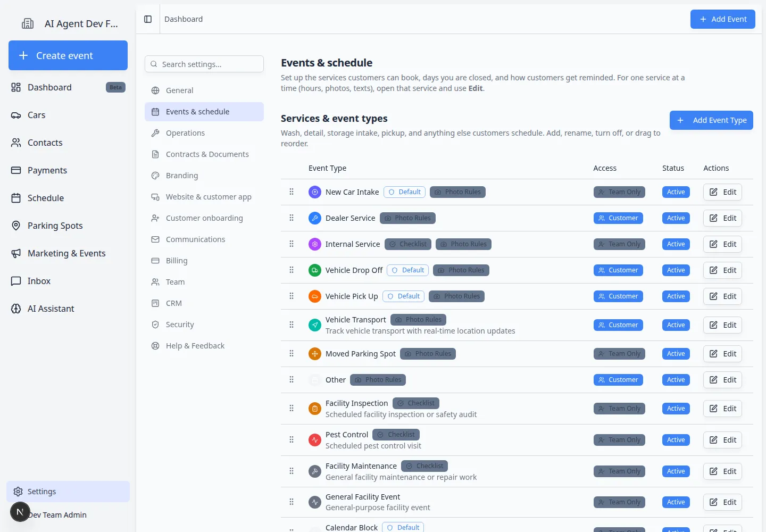Screen dimensions: 766x532
Task: Click the drag handle for Dealer Service
Action: (292, 218)
